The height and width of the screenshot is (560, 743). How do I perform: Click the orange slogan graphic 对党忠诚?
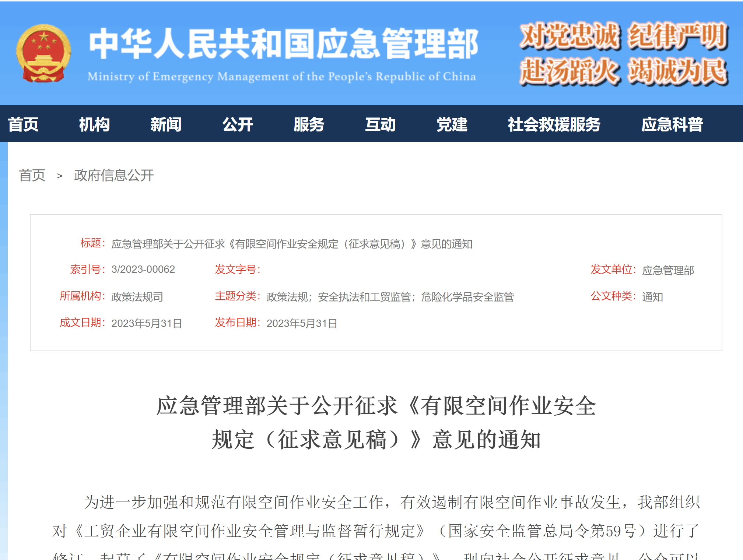pos(568,37)
